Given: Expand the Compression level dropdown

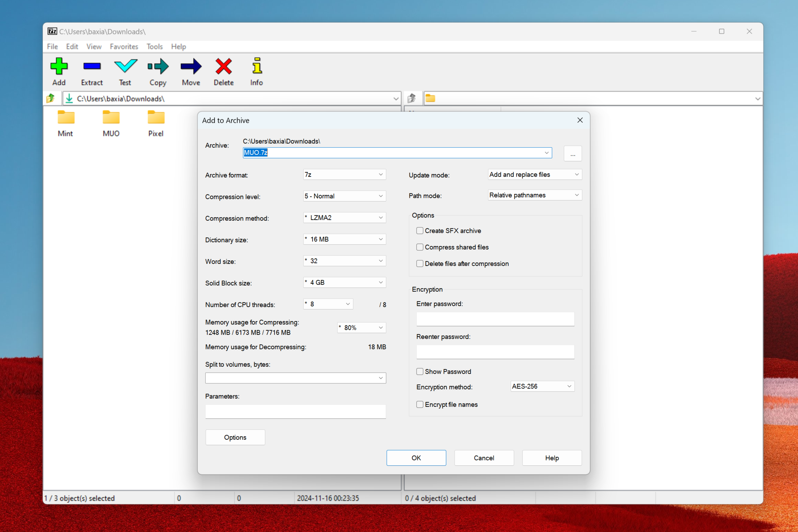Looking at the screenshot, I should (x=380, y=196).
